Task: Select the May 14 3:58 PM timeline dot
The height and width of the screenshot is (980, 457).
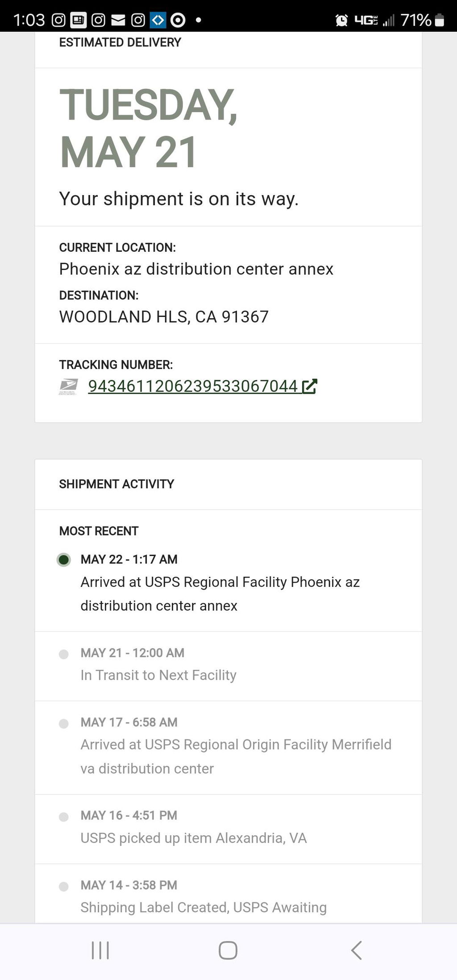Action: [x=64, y=886]
